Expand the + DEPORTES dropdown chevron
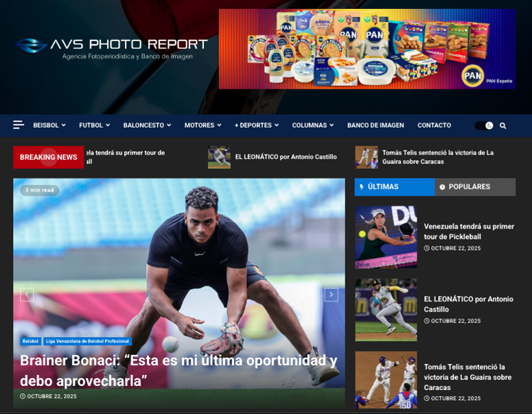 click(x=277, y=125)
